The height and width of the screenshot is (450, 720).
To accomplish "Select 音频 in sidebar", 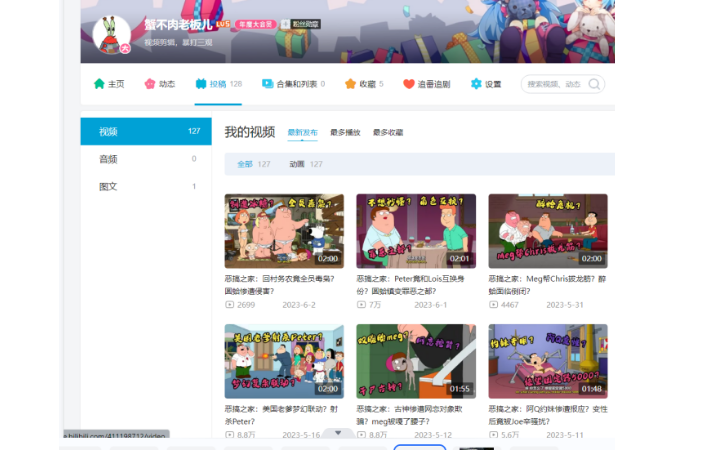I will [x=146, y=159].
